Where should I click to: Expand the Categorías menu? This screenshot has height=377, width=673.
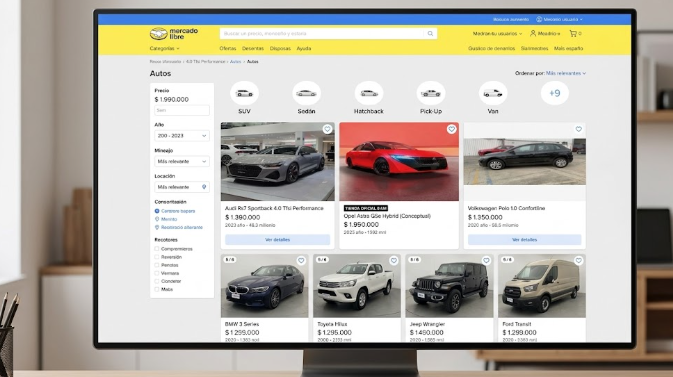164,49
